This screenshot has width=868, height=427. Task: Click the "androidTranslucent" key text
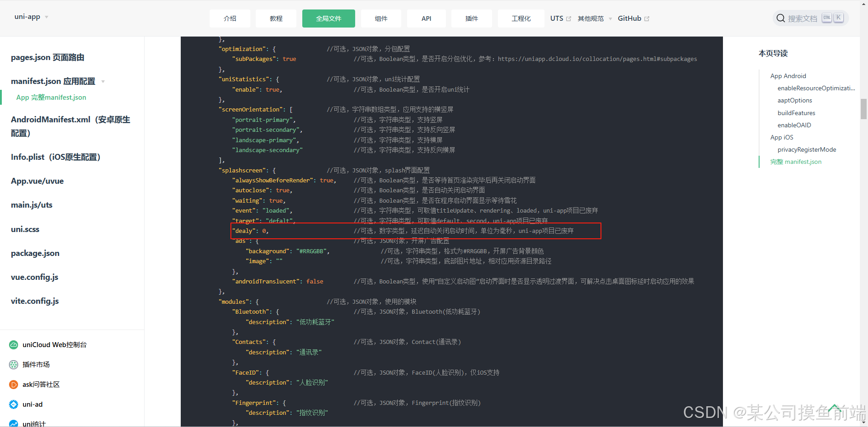pyautogui.click(x=266, y=282)
